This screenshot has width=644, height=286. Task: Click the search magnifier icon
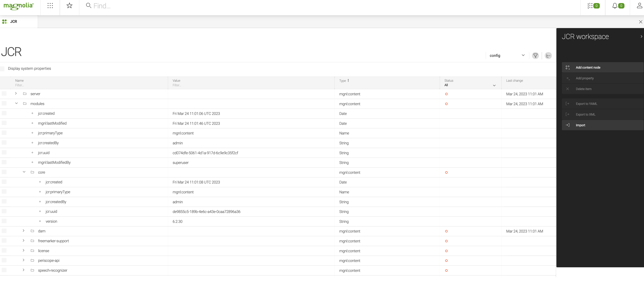click(88, 5)
